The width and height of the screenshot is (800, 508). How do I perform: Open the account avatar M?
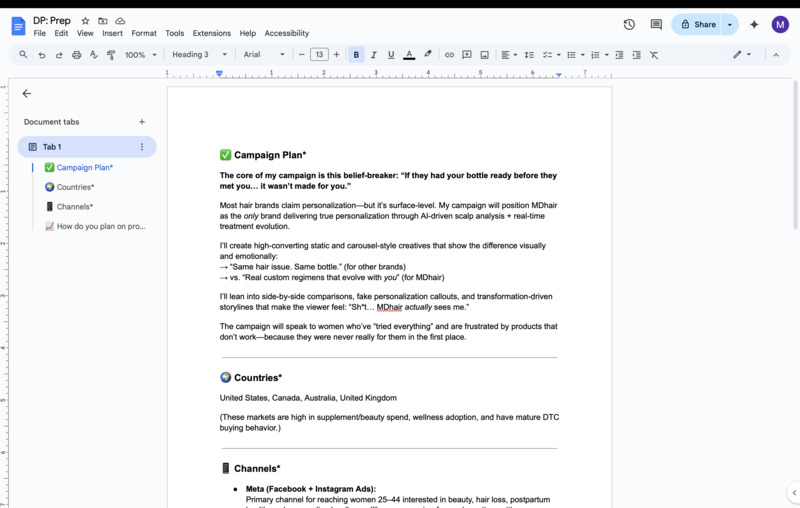click(x=780, y=24)
